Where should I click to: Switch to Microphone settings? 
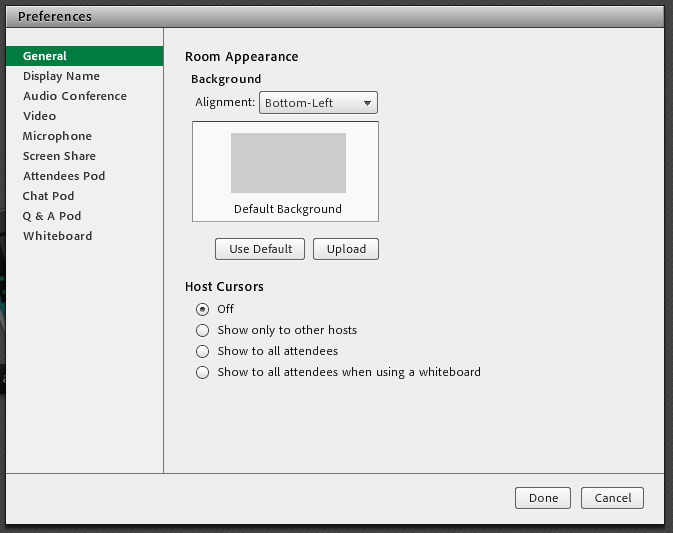coord(57,136)
